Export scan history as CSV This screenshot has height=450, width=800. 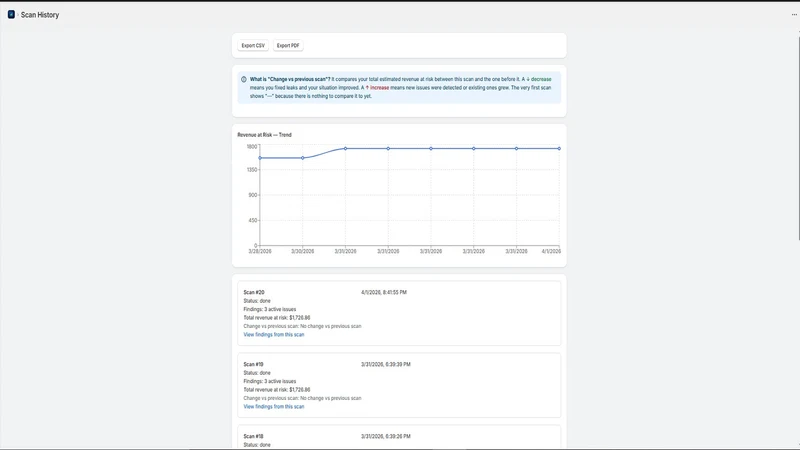click(x=253, y=45)
